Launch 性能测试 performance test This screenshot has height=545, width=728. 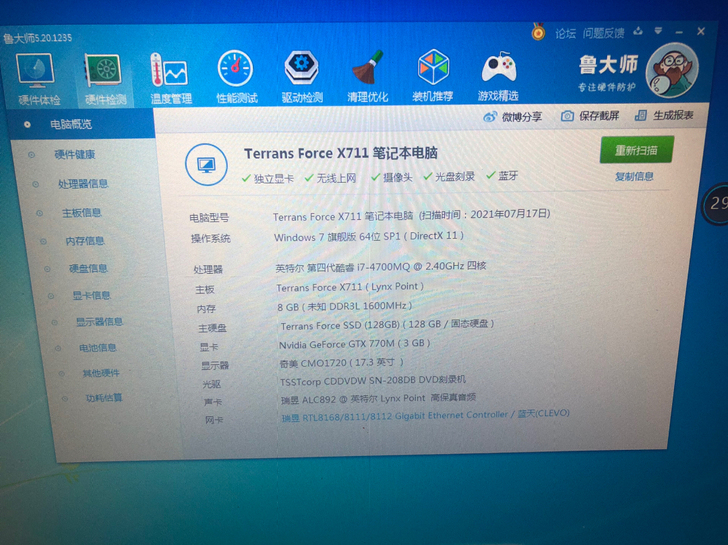point(236,77)
